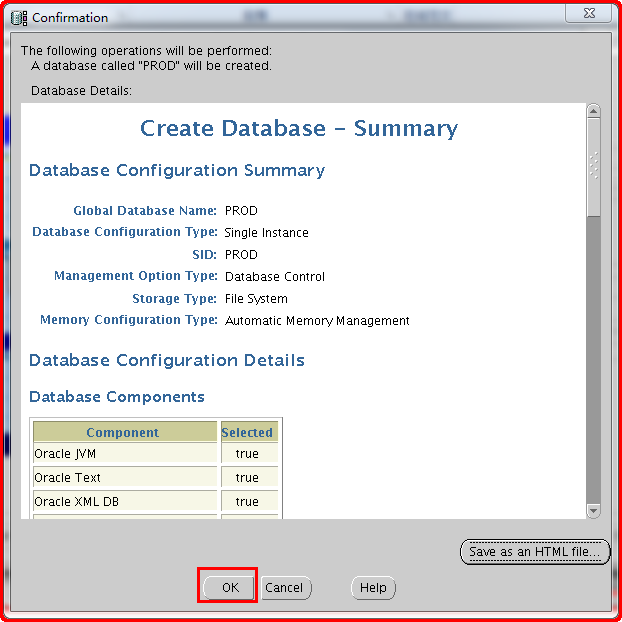This screenshot has height=622, width=622.
Task: Click the Confirmation window title
Action: click(x=70, y=18)
